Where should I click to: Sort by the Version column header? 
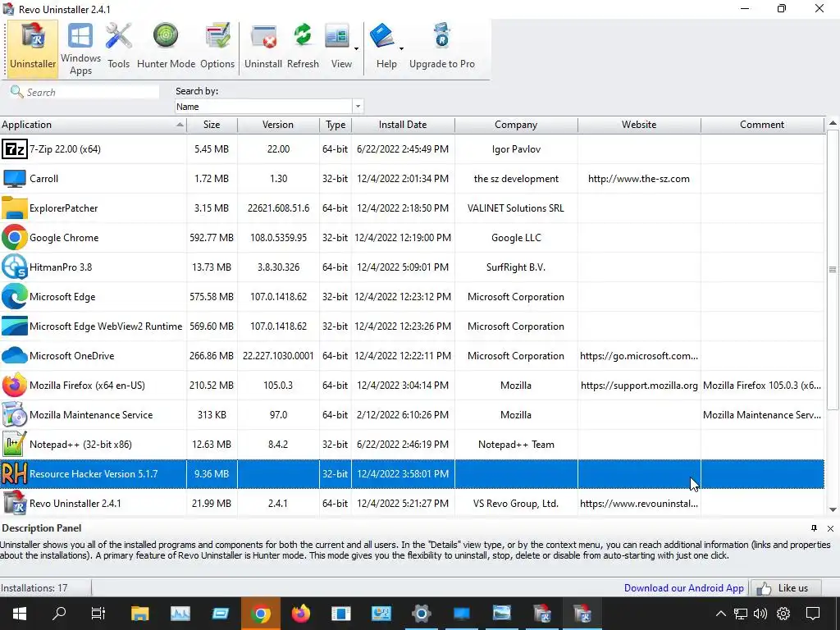click(278, 125)
